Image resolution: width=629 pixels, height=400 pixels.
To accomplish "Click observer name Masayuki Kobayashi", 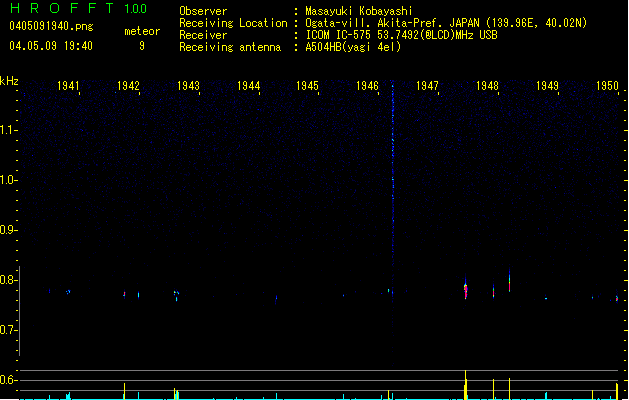I will (x=359, y=11).
